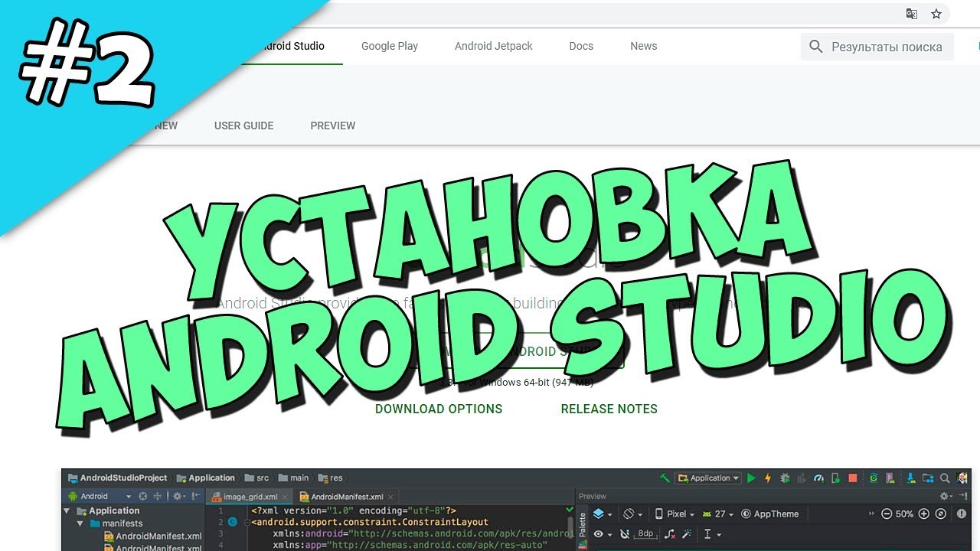980x551 pixels.
Task: Close the image_grid.xml editor tab
Action: [285, 497]
